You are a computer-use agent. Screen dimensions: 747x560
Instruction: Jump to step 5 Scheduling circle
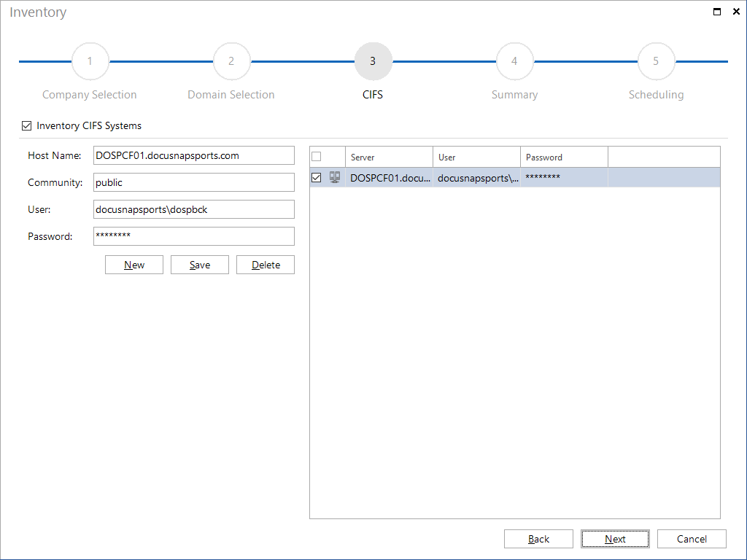[x=656, y=61]
